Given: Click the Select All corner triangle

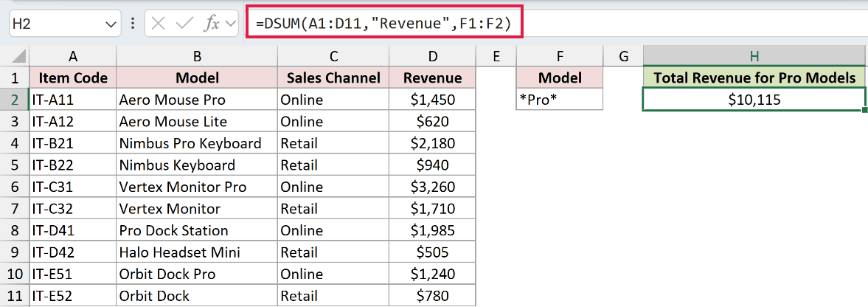Looking at the screenshot, I should [x=19, y=57].
